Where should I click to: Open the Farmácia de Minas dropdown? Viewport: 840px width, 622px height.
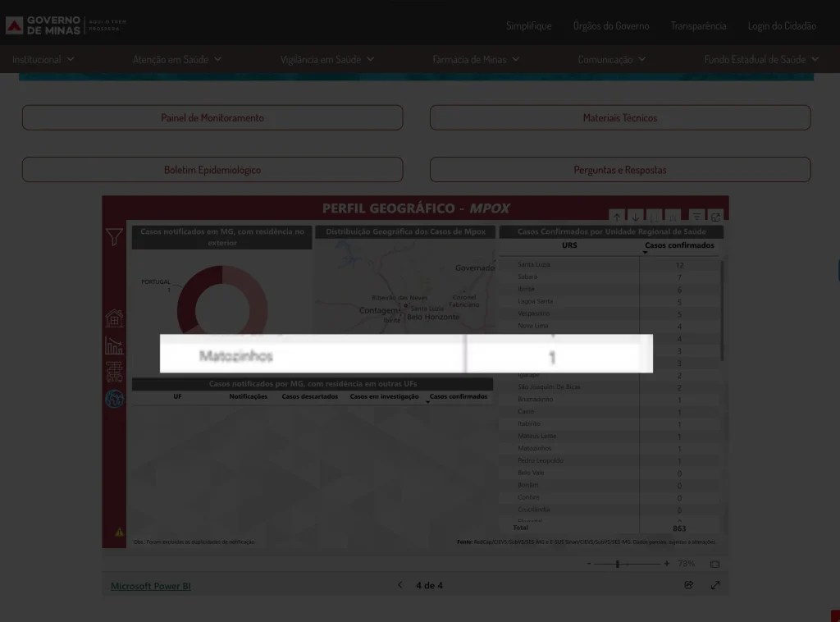476,59
